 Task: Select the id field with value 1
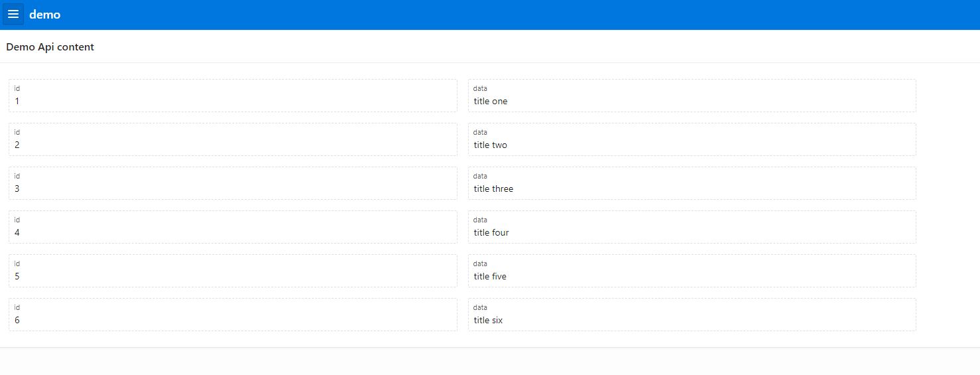coord(233,96)
